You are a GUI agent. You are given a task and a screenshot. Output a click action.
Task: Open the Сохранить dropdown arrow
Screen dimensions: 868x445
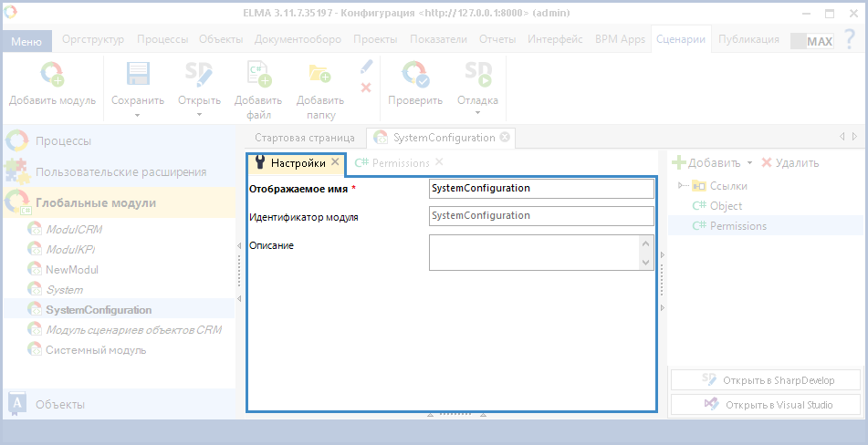click(138, 116)
